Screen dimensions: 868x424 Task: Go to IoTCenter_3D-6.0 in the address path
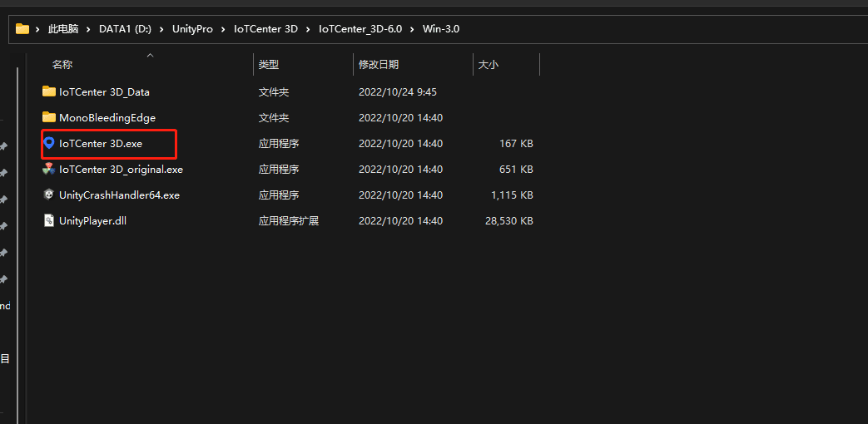(360, 29)
